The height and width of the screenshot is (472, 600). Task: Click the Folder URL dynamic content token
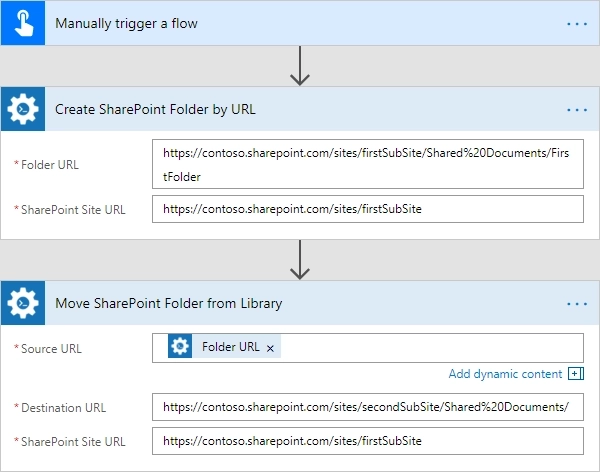pyautogui.click(x=224, y=346)
